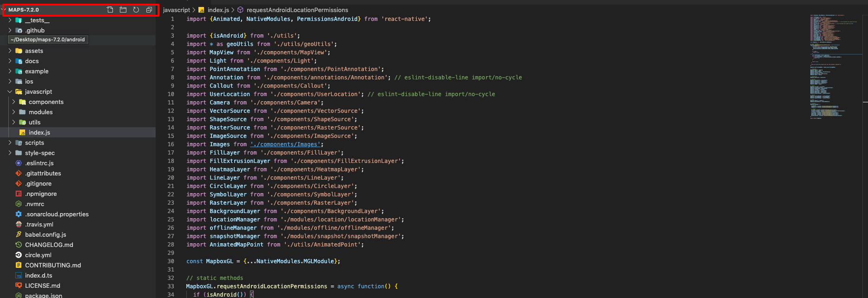
Task: Click the index.js breadcrumb segment
Action: pyautogui.click(x=218, y=10)
